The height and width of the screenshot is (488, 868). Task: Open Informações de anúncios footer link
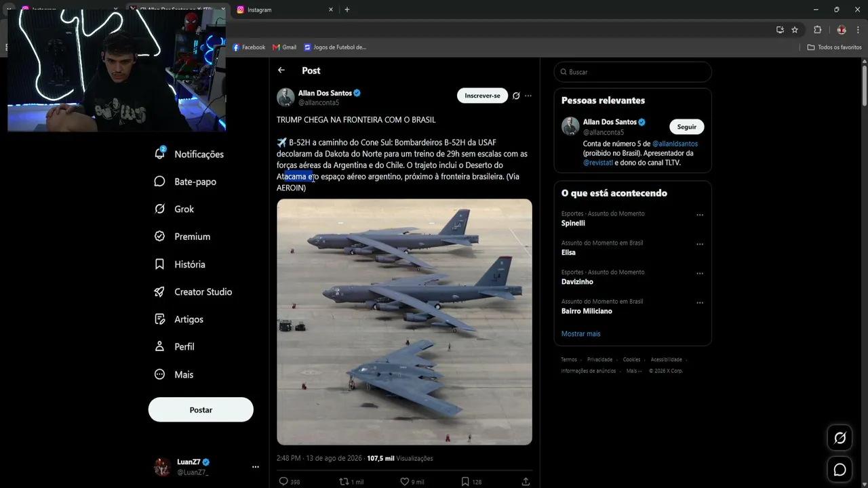589,371
